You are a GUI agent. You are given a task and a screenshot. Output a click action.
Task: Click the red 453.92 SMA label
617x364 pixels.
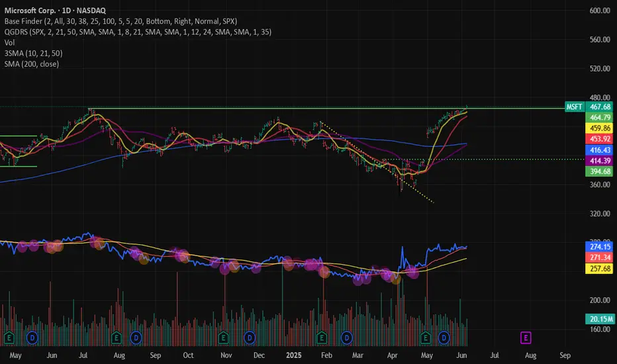(x=600, y=138)
